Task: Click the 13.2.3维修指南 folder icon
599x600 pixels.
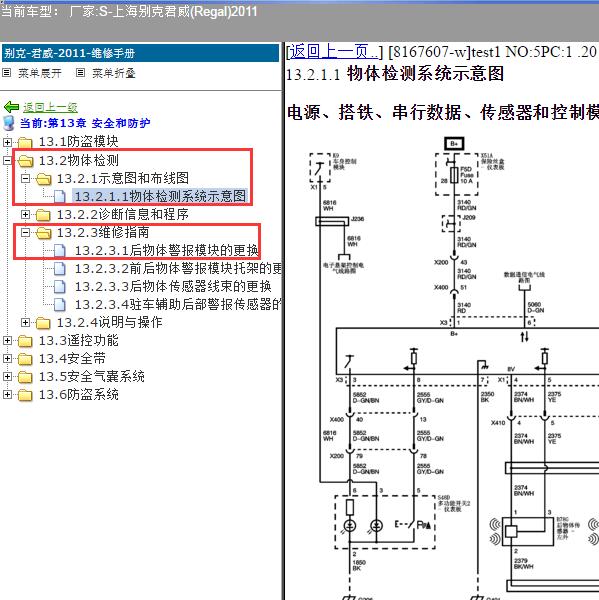Action: pos(43,233)
